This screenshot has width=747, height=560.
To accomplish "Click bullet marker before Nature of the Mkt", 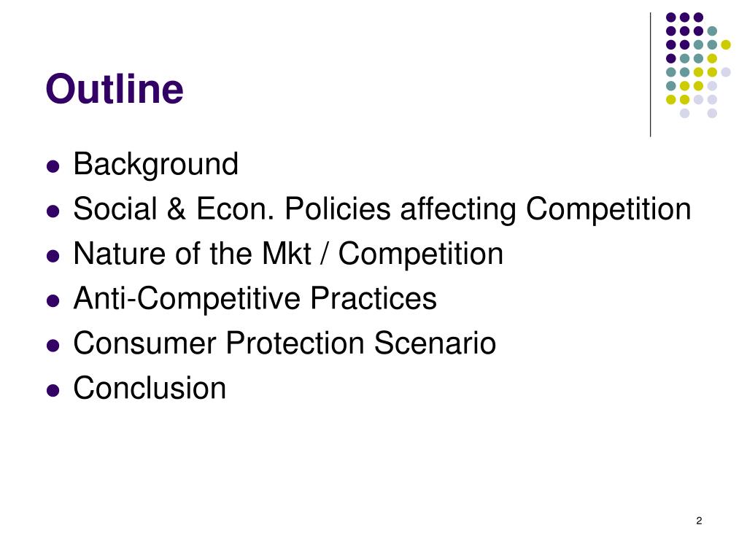I will click(53, 256).
